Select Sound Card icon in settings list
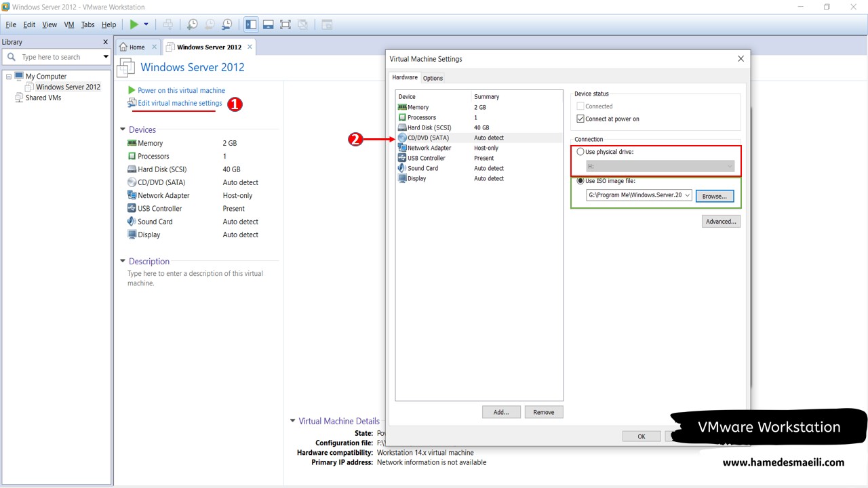Screen dimensions: 868x488 point(402,168)
